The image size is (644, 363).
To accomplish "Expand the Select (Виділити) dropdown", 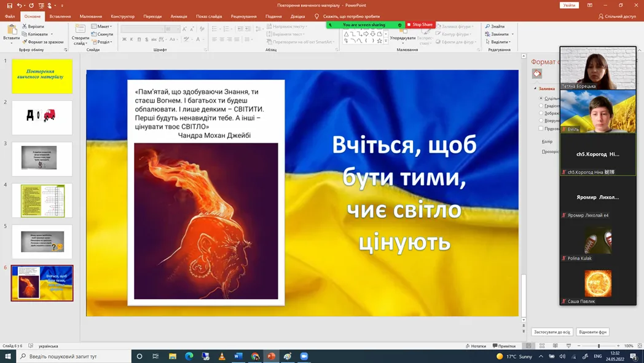I will click(500, 42).
